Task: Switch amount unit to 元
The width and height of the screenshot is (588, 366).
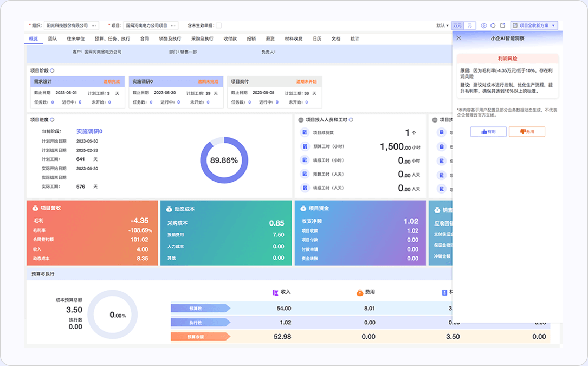Action: click(470, 25)
